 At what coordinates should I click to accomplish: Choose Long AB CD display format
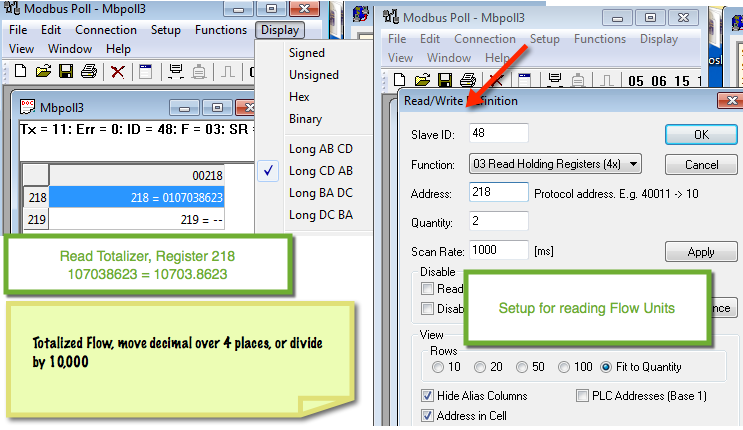[x=321, y=149]
